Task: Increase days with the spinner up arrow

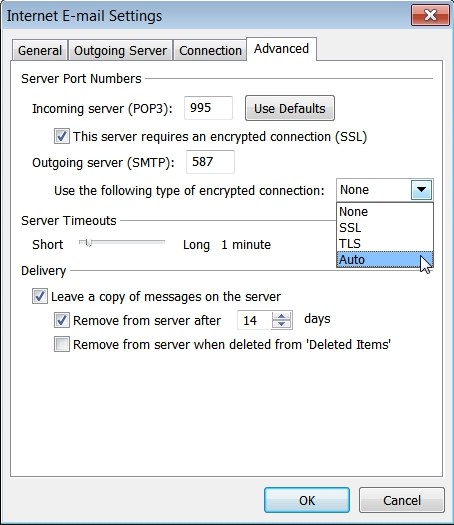Action: point(282,316)
